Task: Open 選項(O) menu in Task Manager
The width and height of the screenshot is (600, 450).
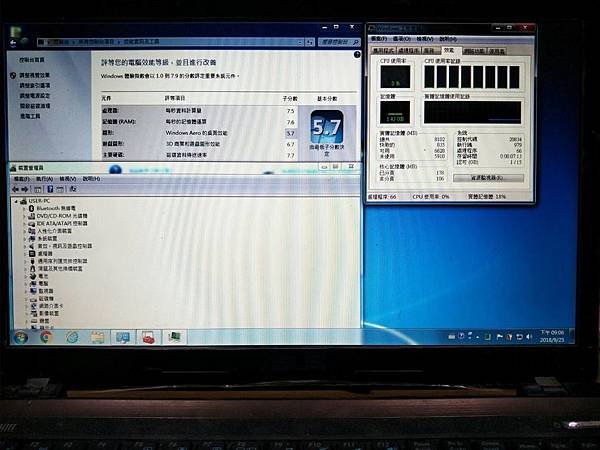Action: pyautogui.click(x=402, y=39)
